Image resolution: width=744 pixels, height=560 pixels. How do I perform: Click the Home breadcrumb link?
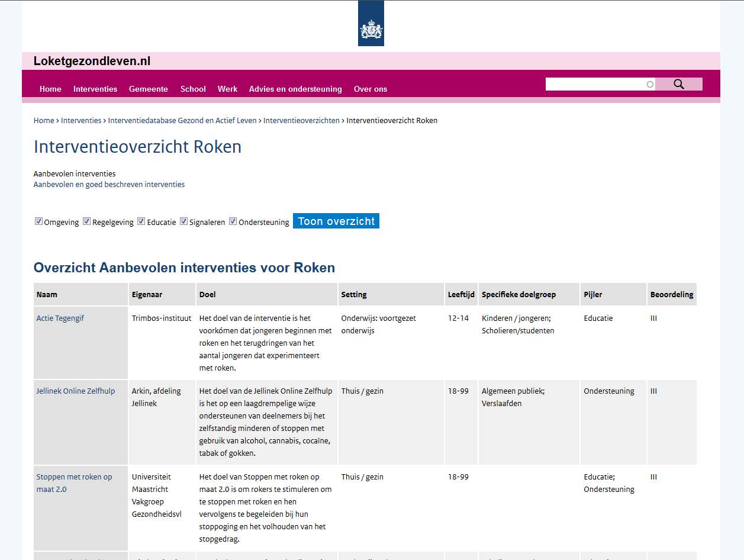coord(44,121)
